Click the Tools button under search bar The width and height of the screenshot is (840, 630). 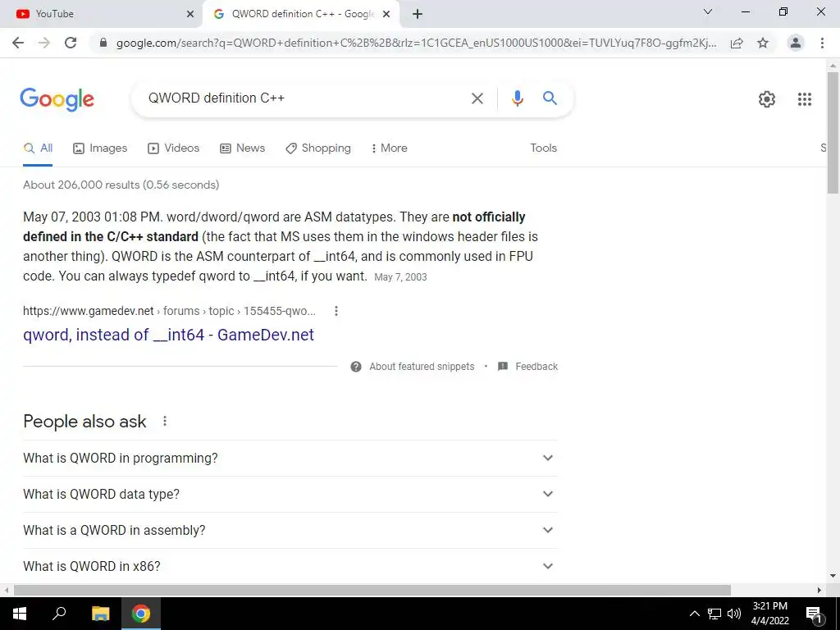click(x=543, y=148)
